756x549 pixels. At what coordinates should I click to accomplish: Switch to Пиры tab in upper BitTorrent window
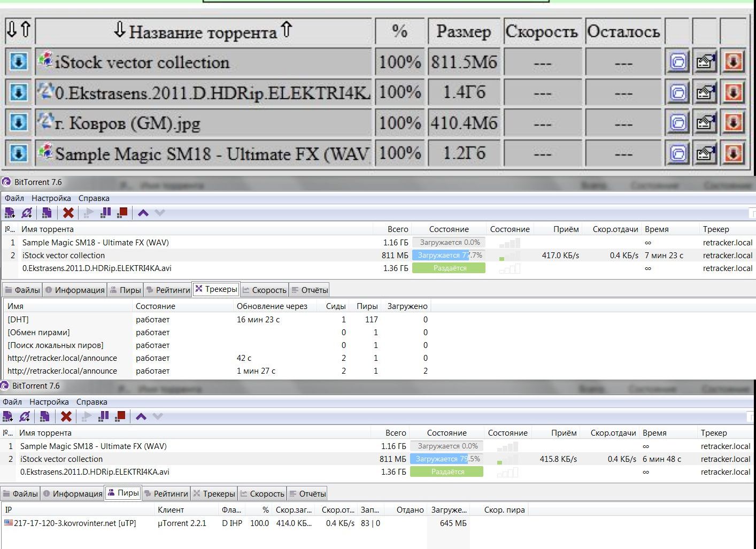(125, 290)
